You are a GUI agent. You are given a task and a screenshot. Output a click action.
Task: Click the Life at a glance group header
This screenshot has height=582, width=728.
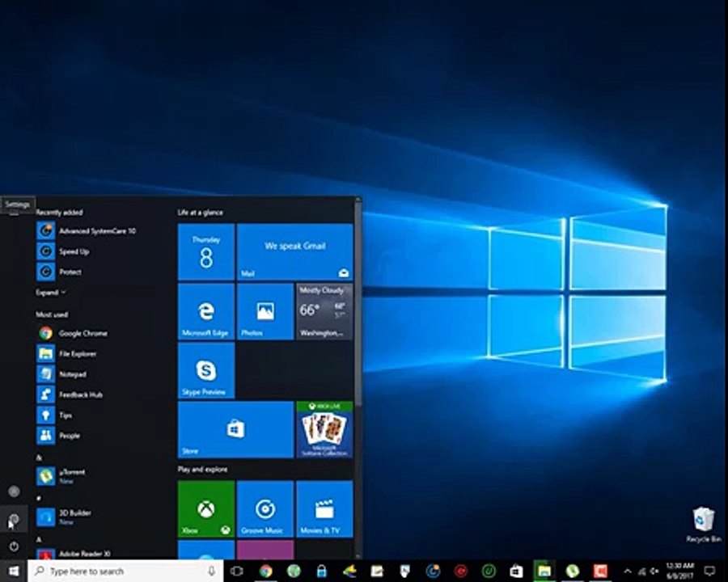coord(200,213)
